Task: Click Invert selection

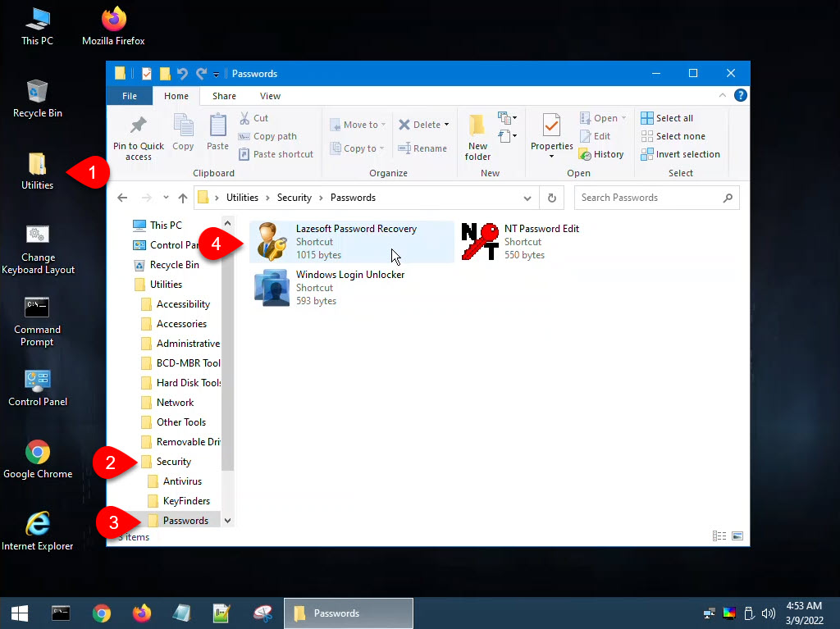Action: [680, 154]
